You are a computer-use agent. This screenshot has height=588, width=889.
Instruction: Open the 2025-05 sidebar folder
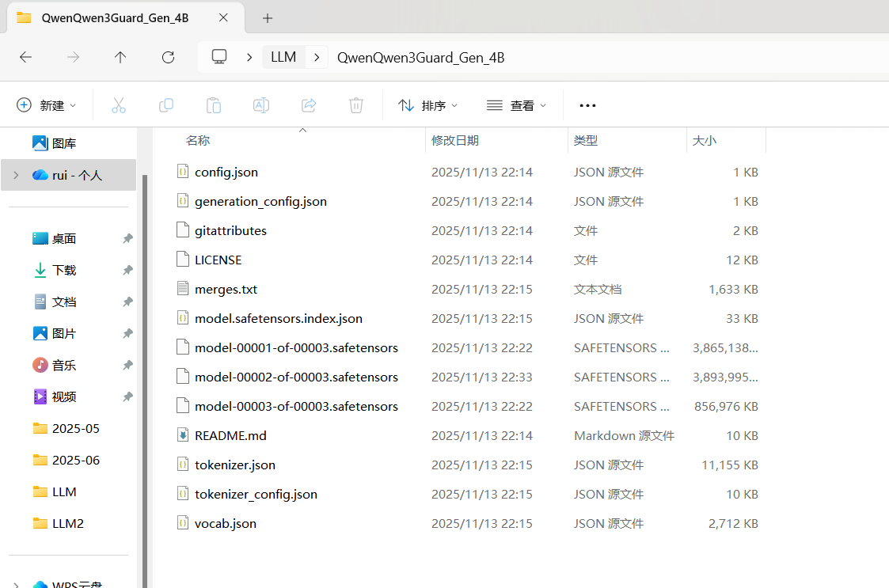pos(66,429)
